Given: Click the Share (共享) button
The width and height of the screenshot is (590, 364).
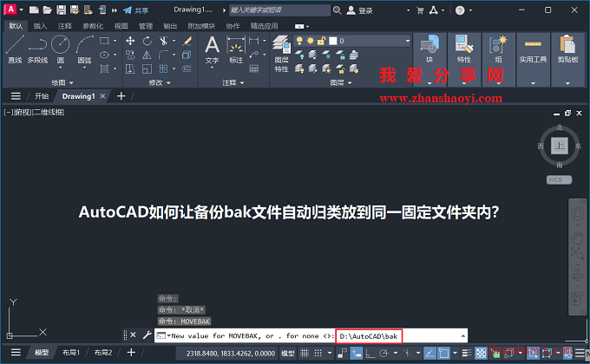Looking at the screenshot, I should (136, 10).
